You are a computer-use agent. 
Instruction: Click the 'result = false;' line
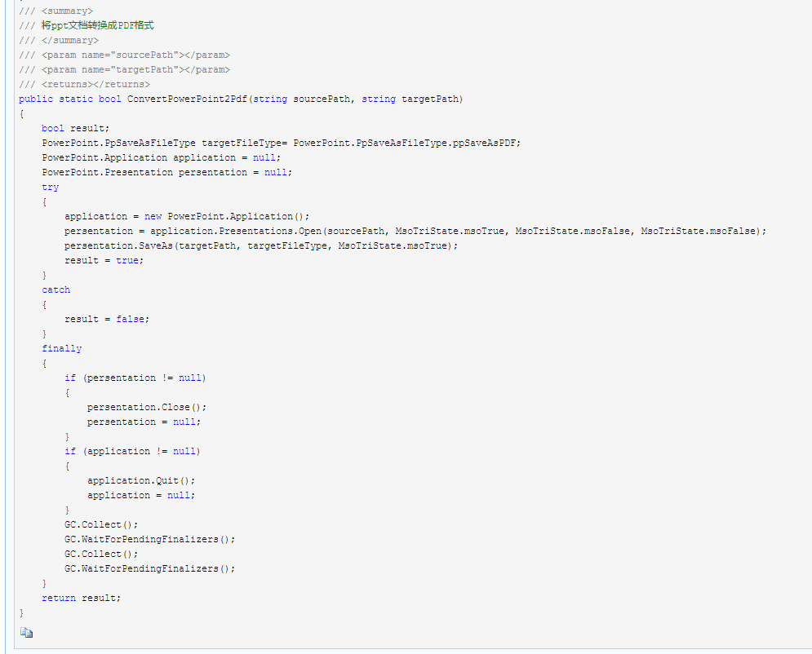coord(107,319)
